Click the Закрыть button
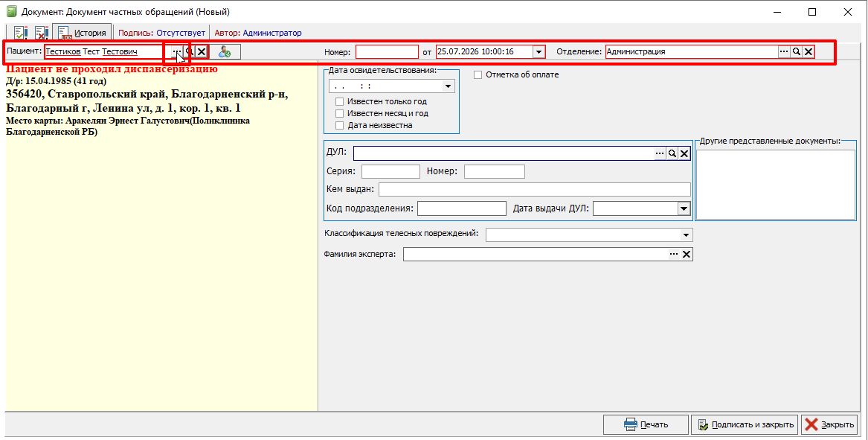The image size is (868, 440). click(x=829, y=424)
